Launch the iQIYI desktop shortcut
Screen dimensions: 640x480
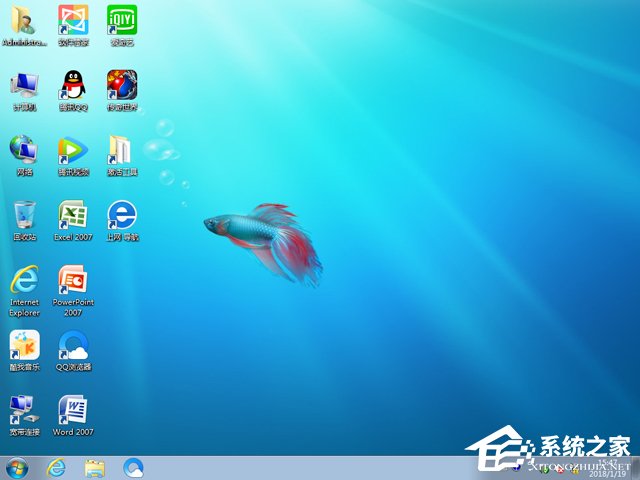122,21
